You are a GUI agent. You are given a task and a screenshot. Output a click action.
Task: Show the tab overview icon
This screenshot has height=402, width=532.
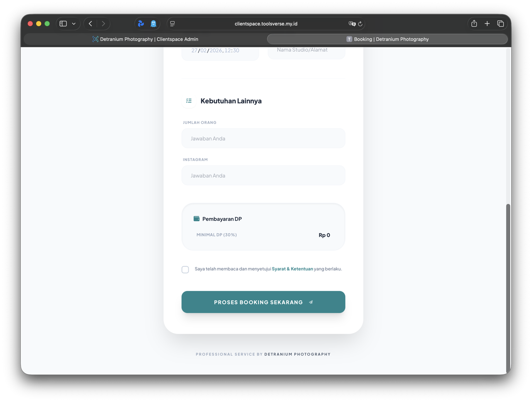(x=500, y=24)
